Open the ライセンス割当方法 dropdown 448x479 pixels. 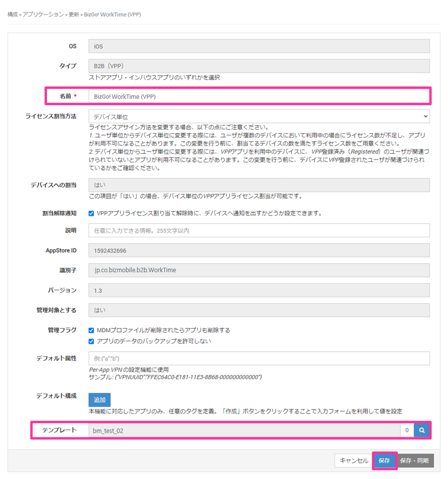[259, 116]
